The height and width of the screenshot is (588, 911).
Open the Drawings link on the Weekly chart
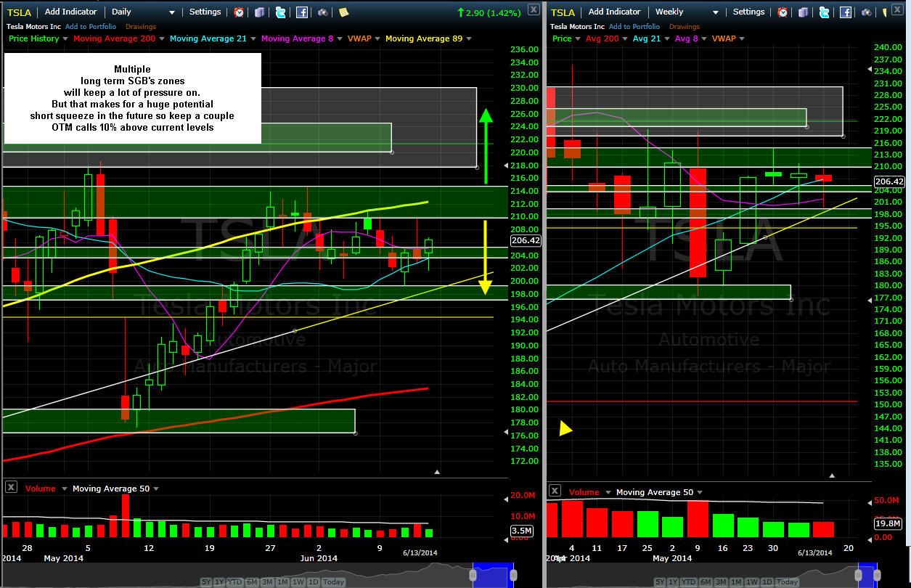point(685,27)
